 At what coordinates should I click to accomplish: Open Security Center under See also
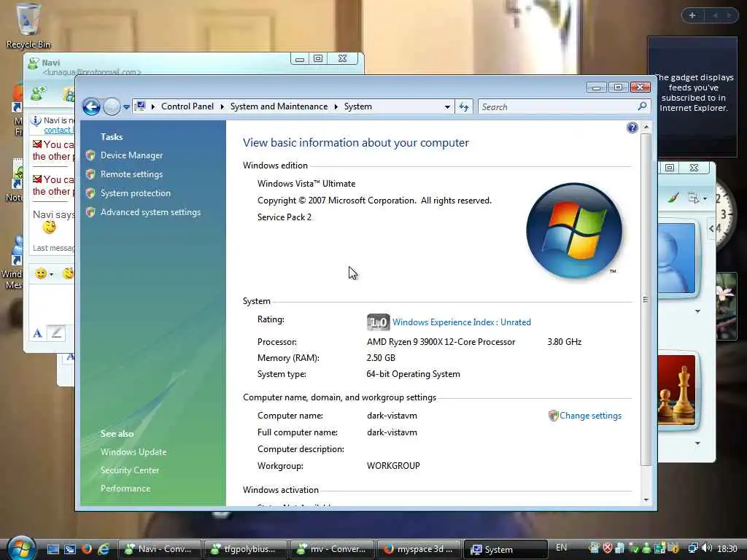pos(130,470)
